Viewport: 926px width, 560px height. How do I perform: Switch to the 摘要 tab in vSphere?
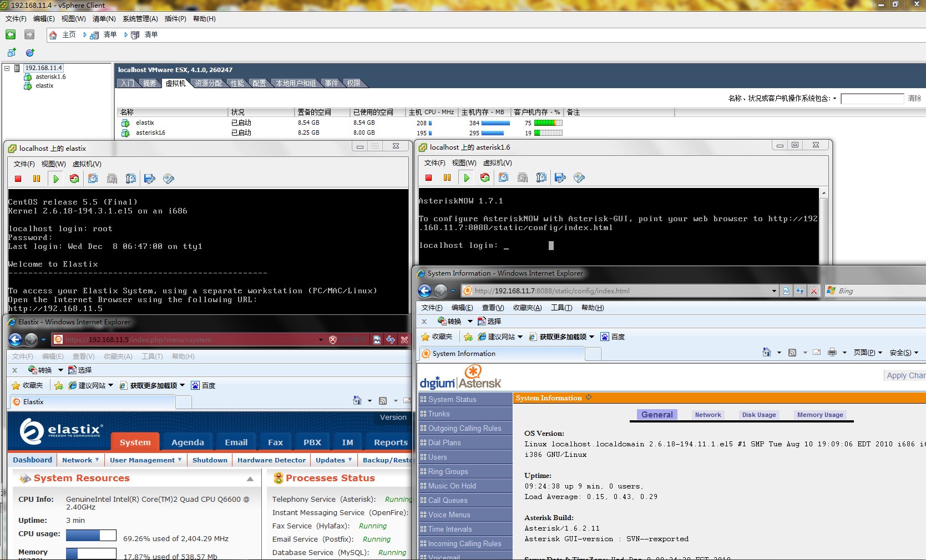150,83
